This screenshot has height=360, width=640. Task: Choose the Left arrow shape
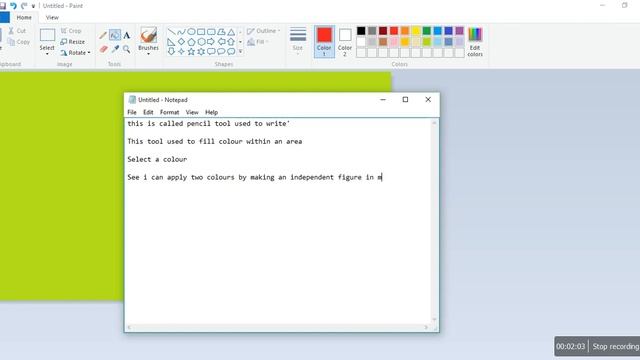[221, 42]
